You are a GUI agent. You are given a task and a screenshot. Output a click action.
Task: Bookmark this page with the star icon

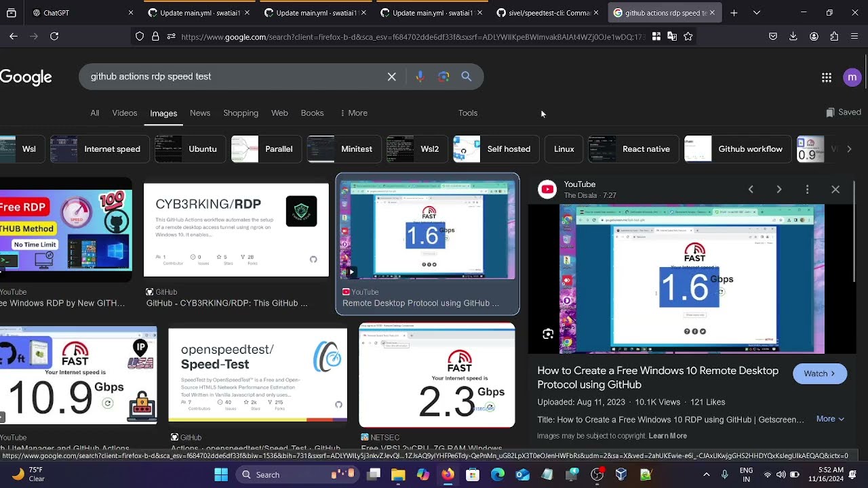[x=688, y=37]
